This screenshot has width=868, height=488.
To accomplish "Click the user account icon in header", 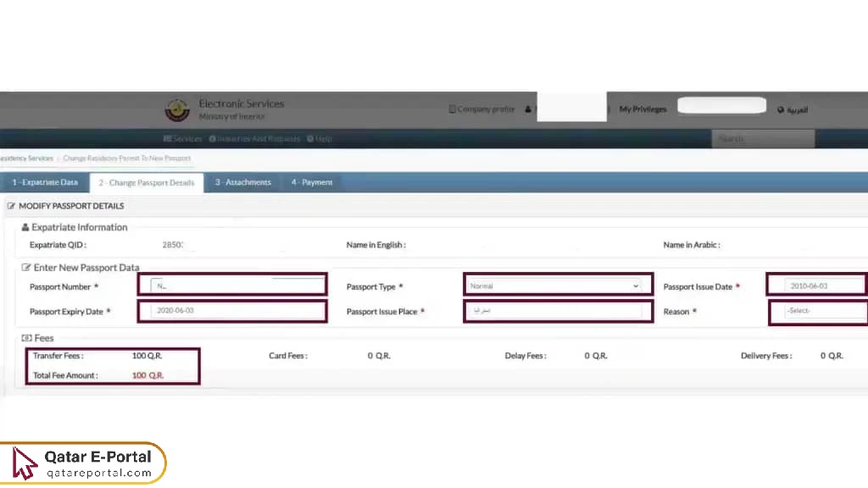I will coord(528,109).
